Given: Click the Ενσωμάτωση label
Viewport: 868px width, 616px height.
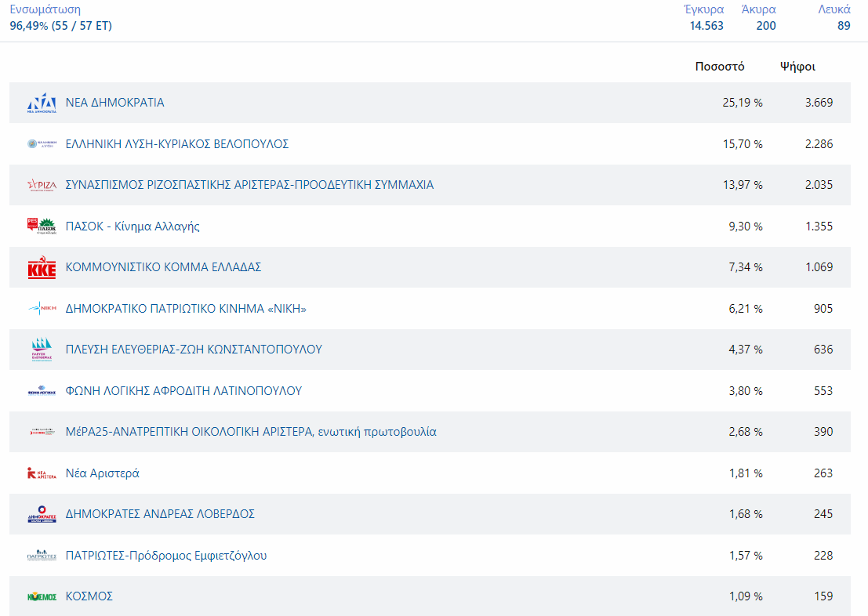Looking at the screenshot, I should [45, 9].
